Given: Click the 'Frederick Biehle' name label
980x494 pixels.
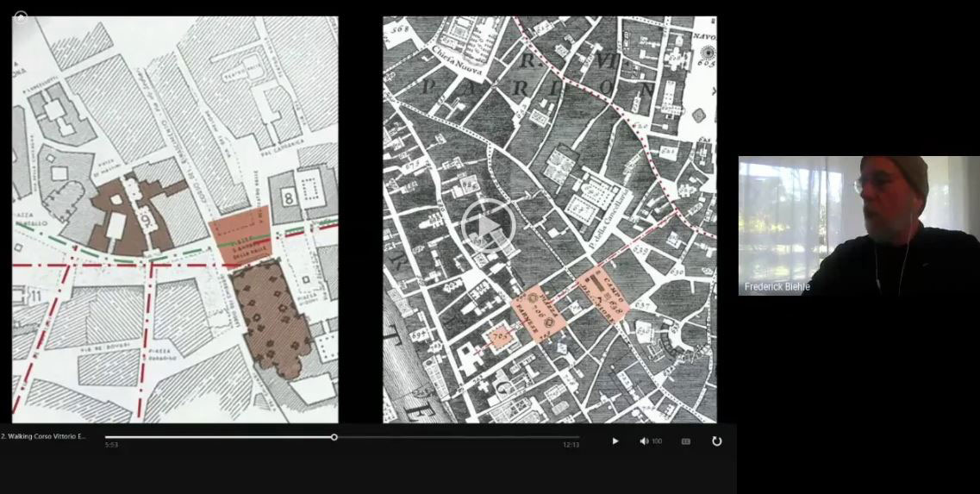Looking at the screenshot, I should pos(777,286).
